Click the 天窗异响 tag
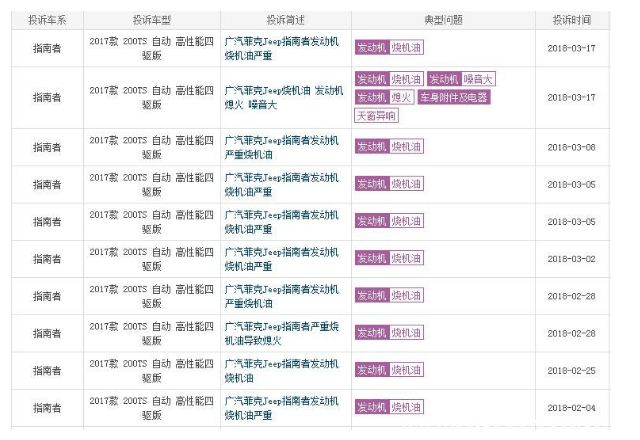Image resolution: width=640 pixels, height=440 pixels. [x=376, y=115]
